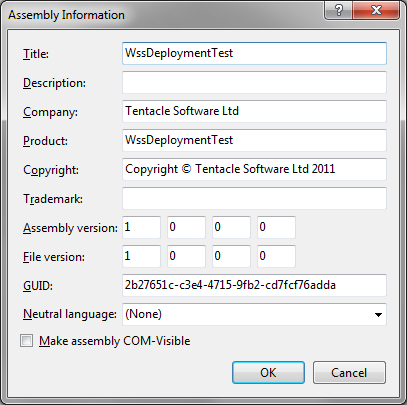Screen dimensions: 407x405
Task: Click the File version revision box
Action: pyautogui.click(x=276, y=256)
